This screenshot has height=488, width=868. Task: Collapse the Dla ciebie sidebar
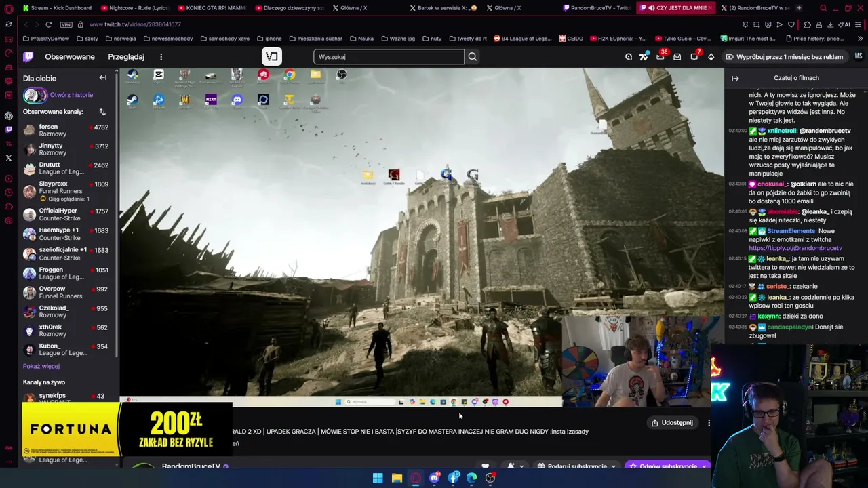point(103,78)
